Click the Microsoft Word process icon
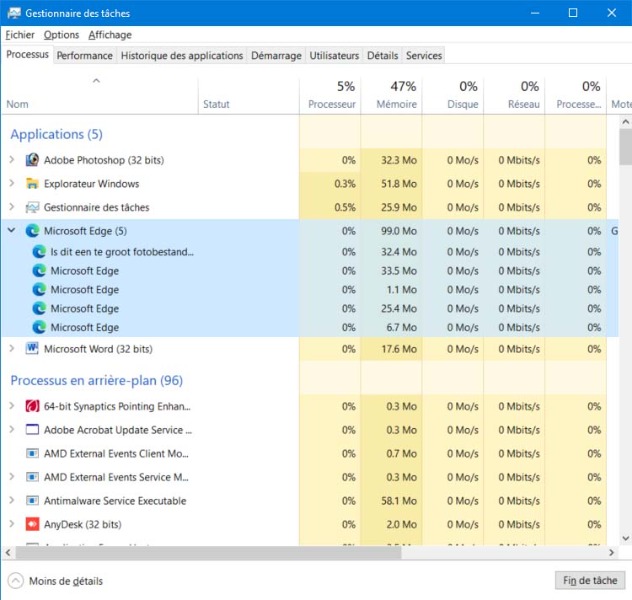This screenshot has width=632, height=600. click(x=32, y=349)
